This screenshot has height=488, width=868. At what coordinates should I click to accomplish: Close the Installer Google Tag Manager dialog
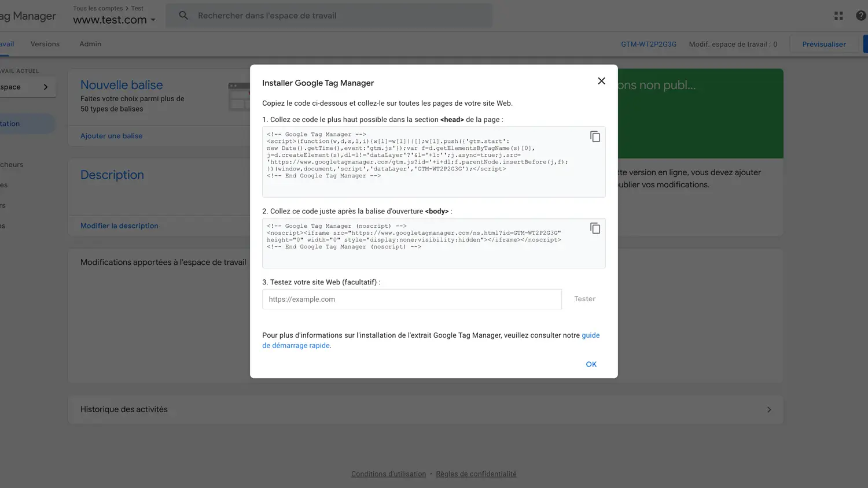click(x=601, y=81)
